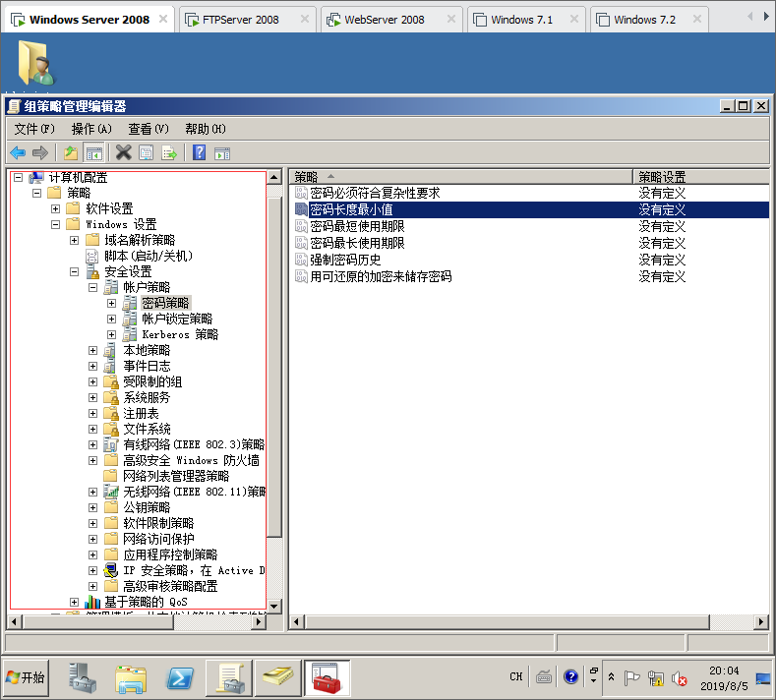Click the Administrator folder desktop icon
The width and height of the screenshot is (776, 700).
click(x=35, y=63)
